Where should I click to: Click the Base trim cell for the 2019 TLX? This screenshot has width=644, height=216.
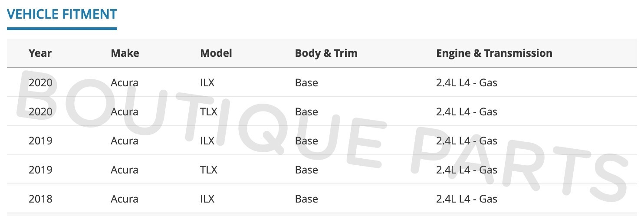(x=306, y=170)
